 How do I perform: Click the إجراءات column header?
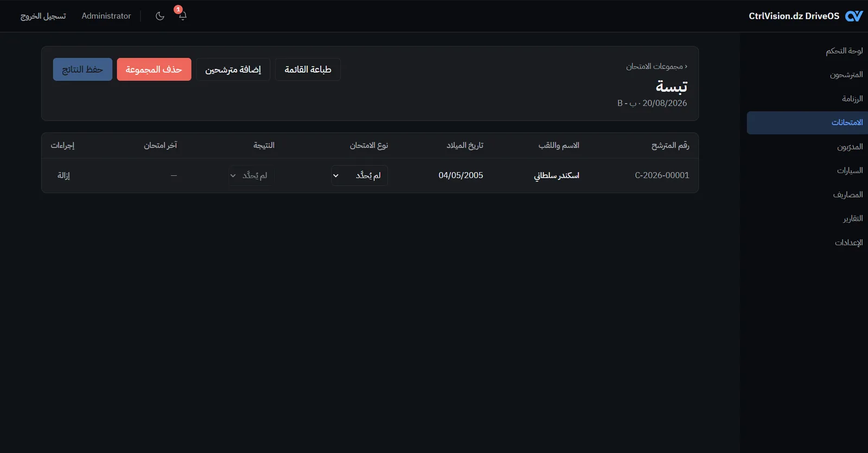(62, 145)
